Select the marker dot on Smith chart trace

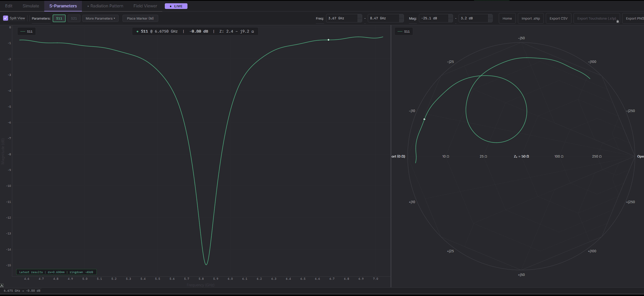(x=424, y=119)
